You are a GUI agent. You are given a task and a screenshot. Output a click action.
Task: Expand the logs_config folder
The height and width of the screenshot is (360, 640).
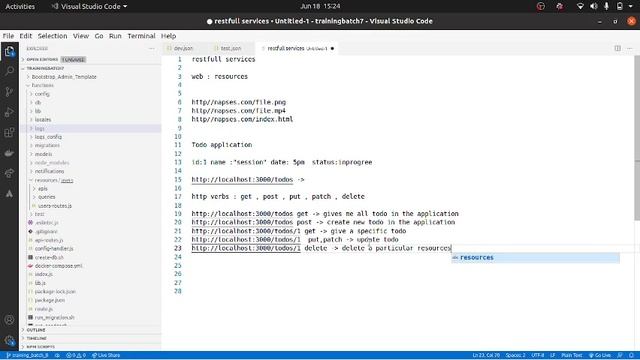[x=48, y=137]
